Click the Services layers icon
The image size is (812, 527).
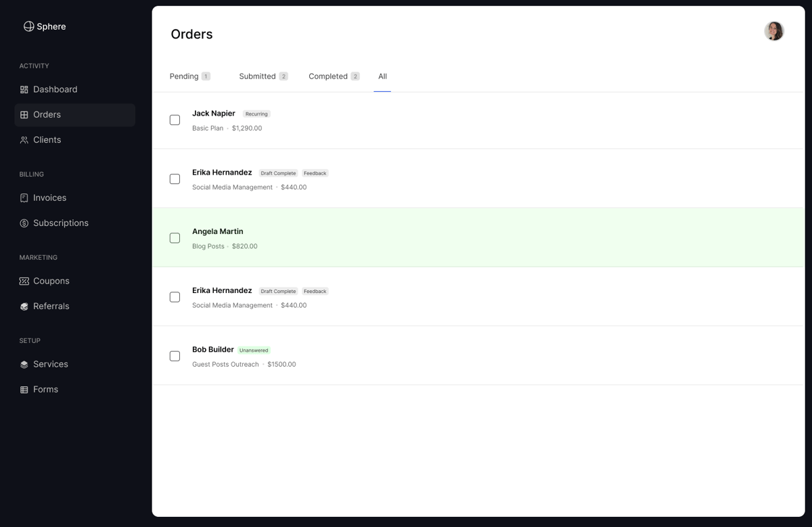[x=24, y=365]
